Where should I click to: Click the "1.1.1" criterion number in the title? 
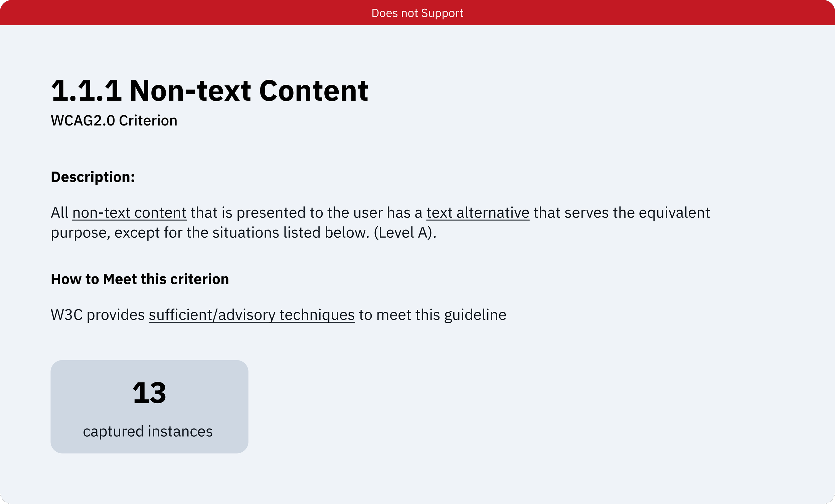pyautogui.click(x=87, y=91)
